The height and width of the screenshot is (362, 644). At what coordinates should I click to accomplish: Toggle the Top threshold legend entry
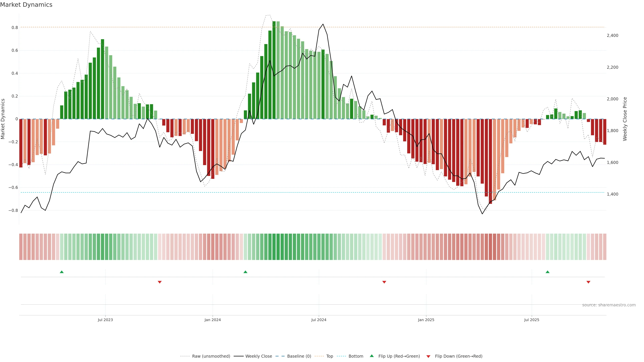(x=330, y=356)
